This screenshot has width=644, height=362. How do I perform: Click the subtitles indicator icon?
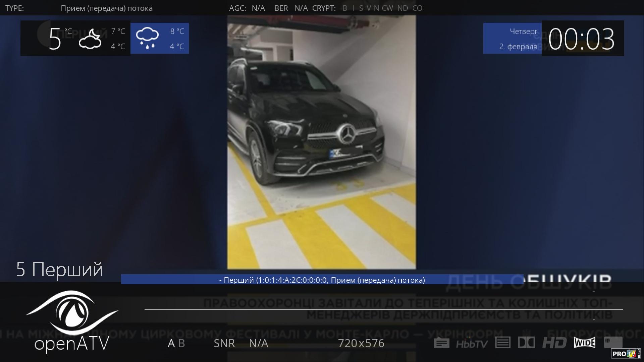[441, 343]
